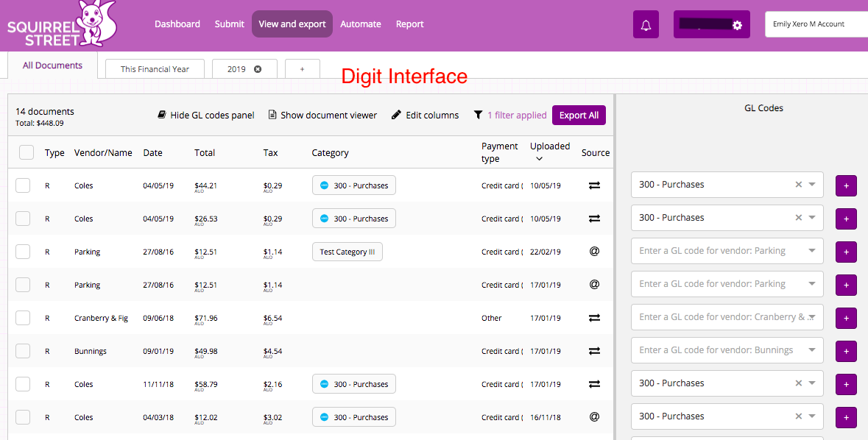Select View and export tab
The height and width of the screenshot is (440, 868).
click(292, 24)
